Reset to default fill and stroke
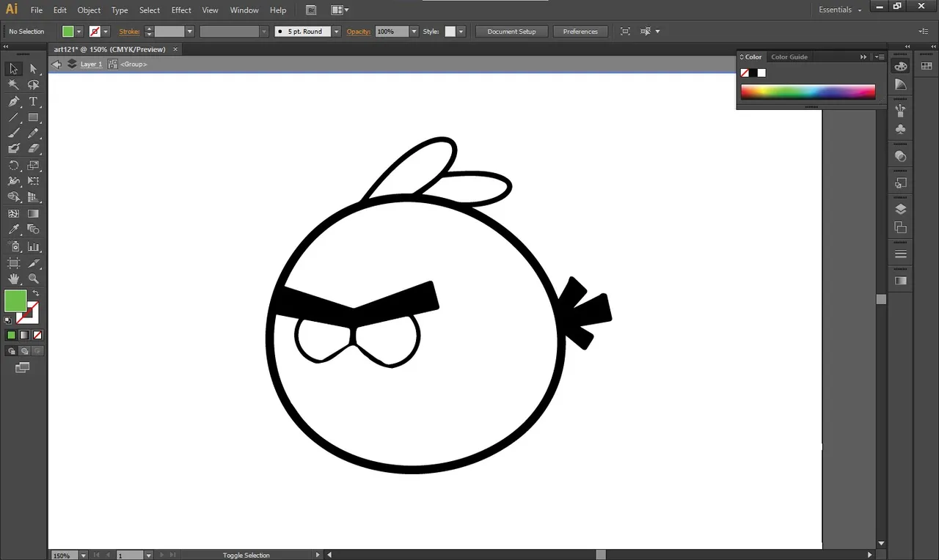This screenshot has height=560, width=939. coord(8,320)
